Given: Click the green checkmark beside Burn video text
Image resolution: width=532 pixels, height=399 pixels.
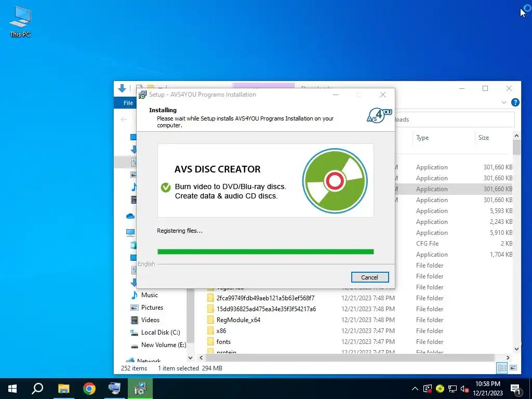Looking at the screenshot, I should 166,187.
